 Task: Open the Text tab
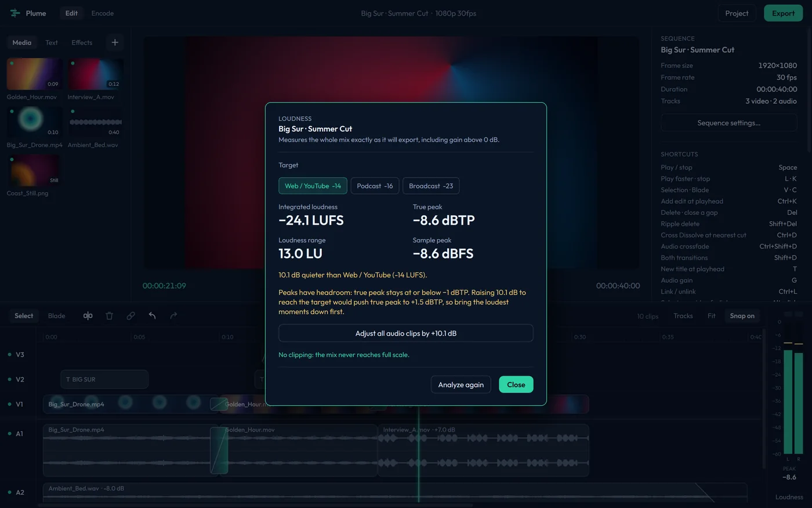click(52, 42)
